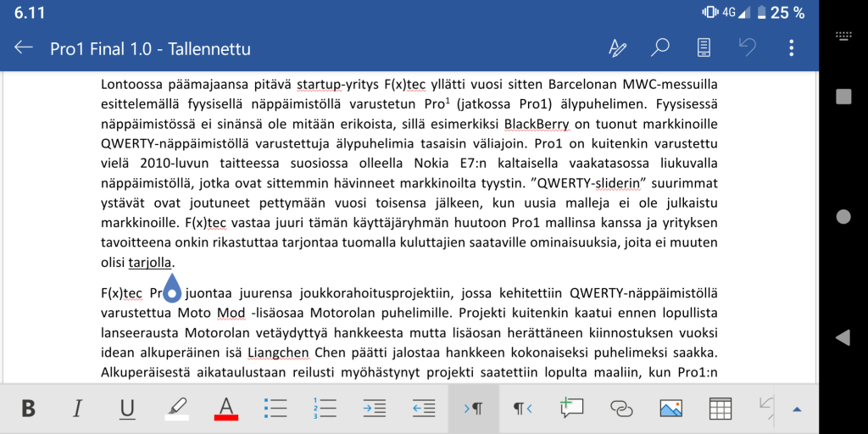Viewport: 868px width, 434px height.
Task: Tap the vibrate mode status icon
Action: pos(709,12)
